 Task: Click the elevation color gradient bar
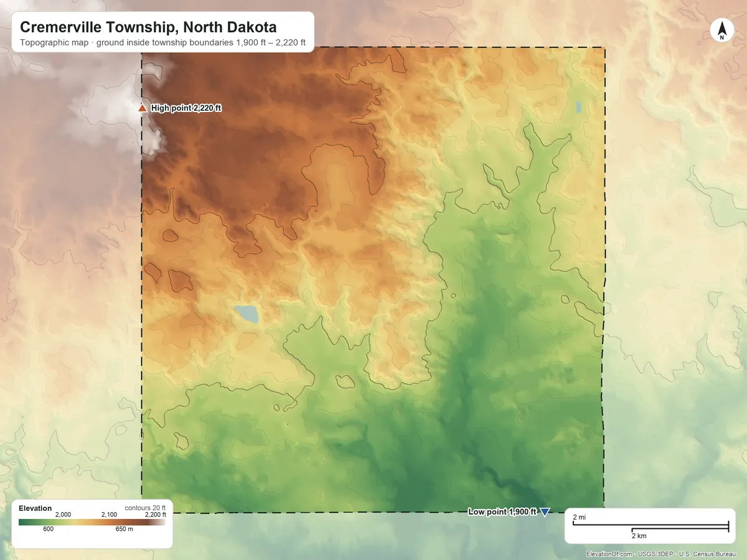tap(92, 523)
